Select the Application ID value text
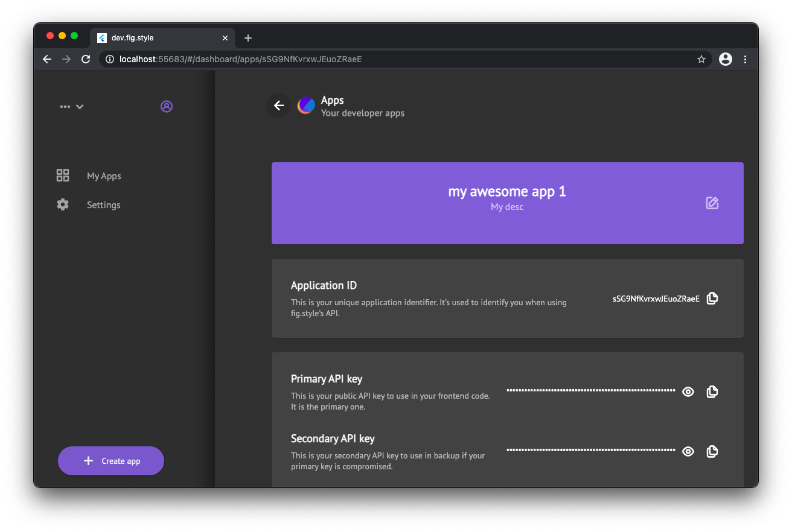792x532 pixels. click(656, 299)
